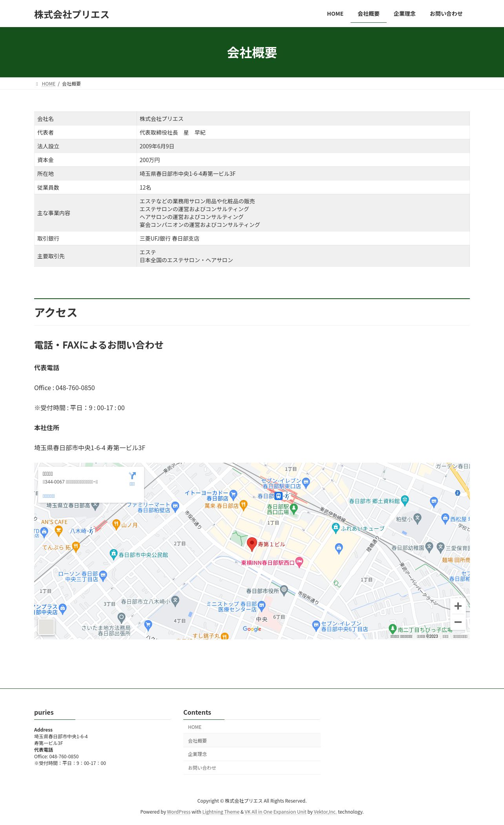Click 春日部市役所 city hall pin
Image resolution: width=504 pixels, height=825 pixels.
[284, 590]
